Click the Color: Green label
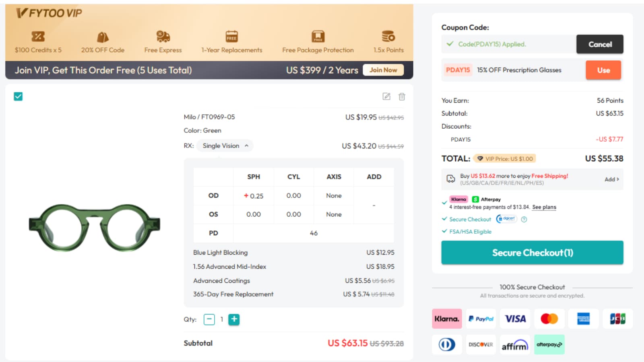This screenshot has height=362, width=644. (202, 131)
